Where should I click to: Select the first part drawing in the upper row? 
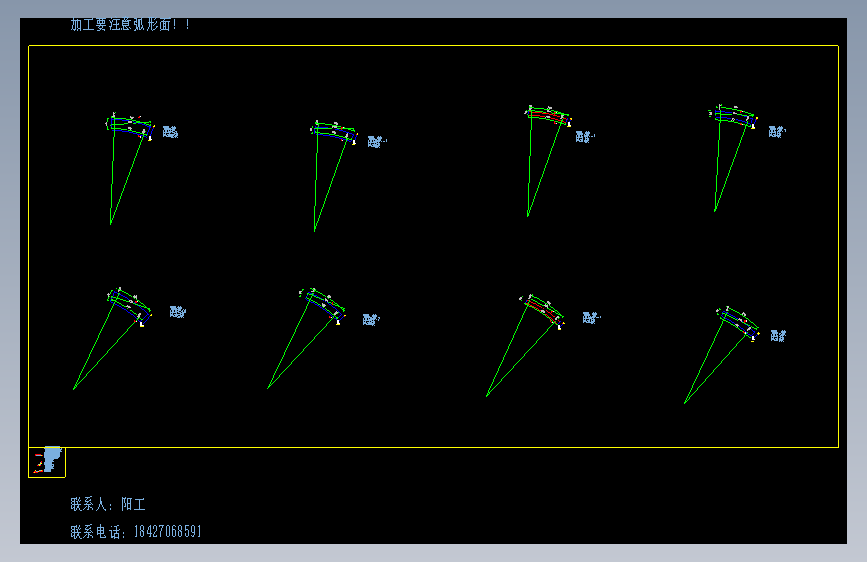pos(130,169)
